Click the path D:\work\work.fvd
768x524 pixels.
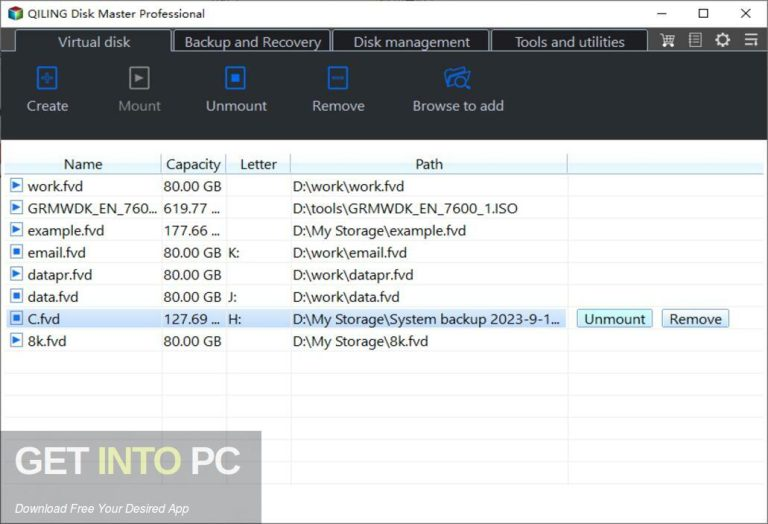tap(348, 186)
